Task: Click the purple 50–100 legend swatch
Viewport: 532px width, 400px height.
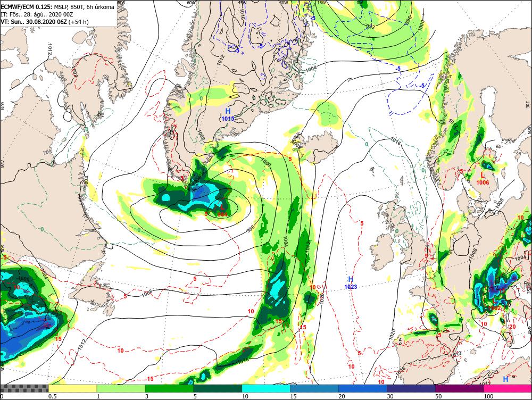Action: (x=460, y=388)
